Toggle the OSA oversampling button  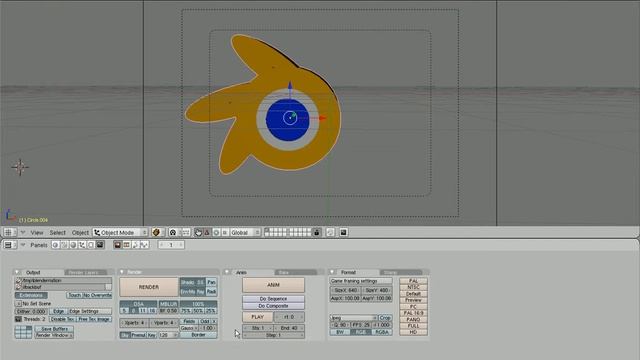tap(138, 304)
